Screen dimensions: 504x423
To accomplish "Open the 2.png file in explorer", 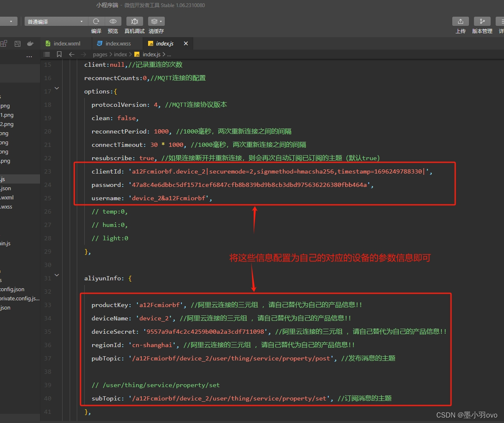I will click(x=7, y=124).
